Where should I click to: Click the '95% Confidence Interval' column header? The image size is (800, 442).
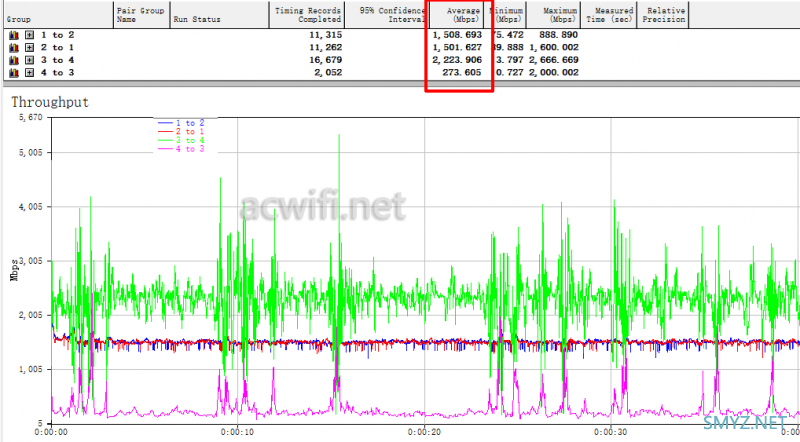(x=386, y=14)
